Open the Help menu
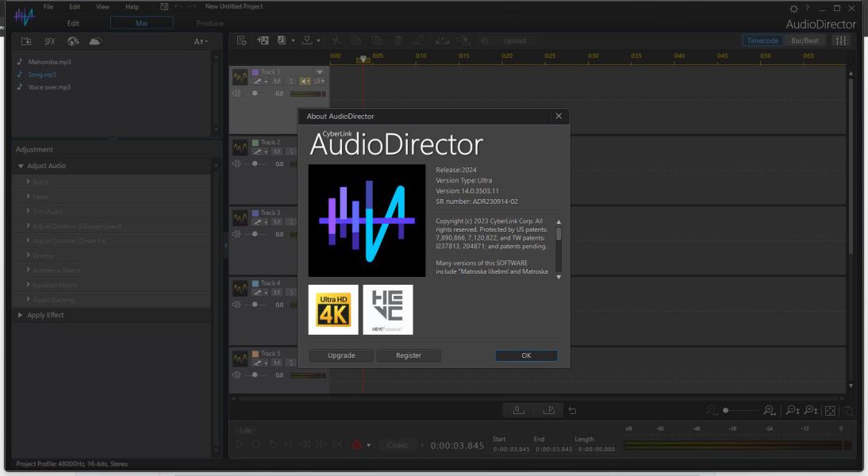The width and height of the screenshot is (868, 476). [x=132, y=6]
